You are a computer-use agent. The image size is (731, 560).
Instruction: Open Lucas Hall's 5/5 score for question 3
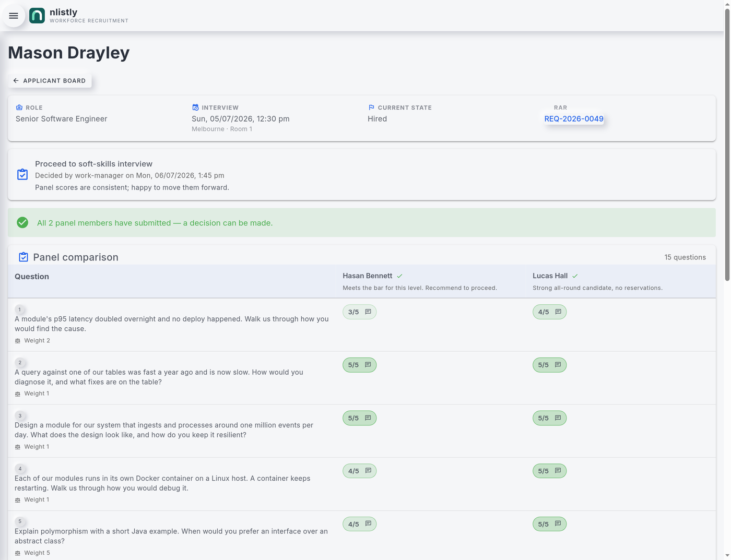tap(549, 418)
